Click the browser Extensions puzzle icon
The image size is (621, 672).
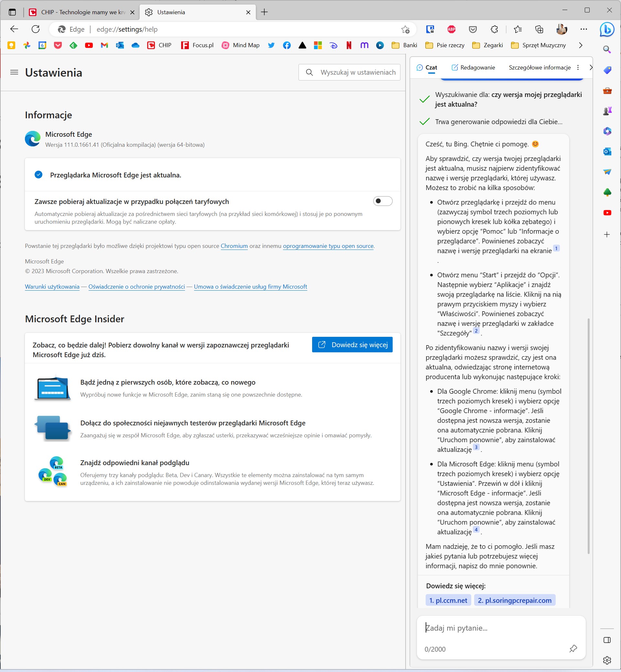tap(494, 29)
